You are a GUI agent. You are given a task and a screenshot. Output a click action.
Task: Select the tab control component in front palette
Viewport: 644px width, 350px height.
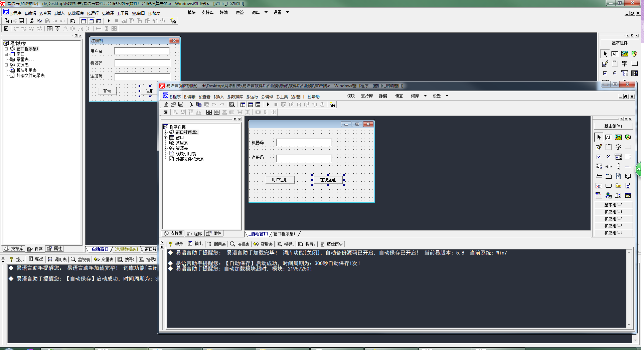click(608, 176)
